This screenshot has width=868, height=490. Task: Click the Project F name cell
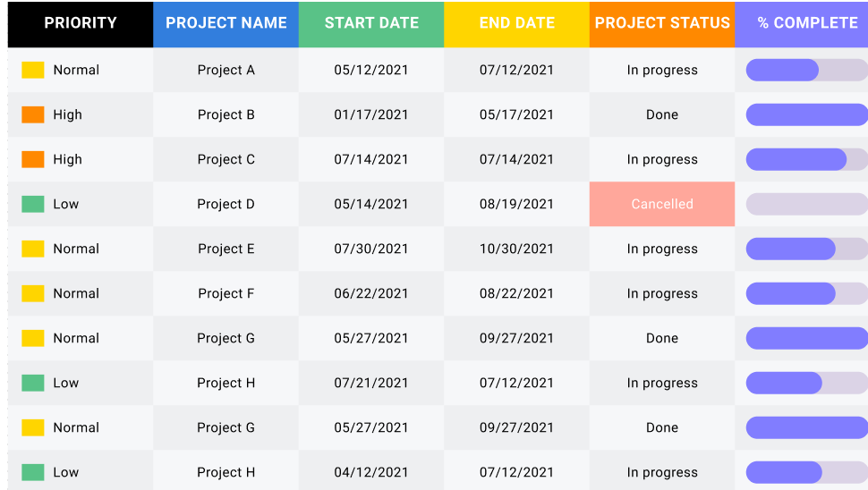(226, 293)
